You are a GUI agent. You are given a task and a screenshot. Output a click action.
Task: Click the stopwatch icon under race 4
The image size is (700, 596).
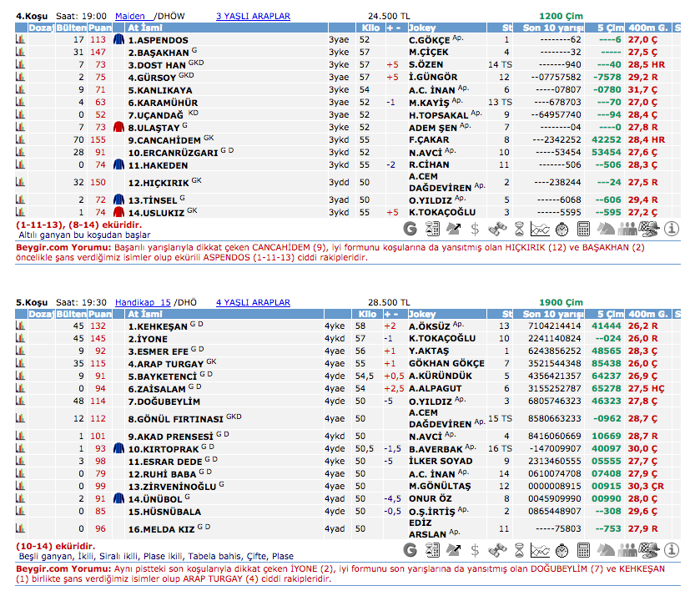click(x=562, y=229)
